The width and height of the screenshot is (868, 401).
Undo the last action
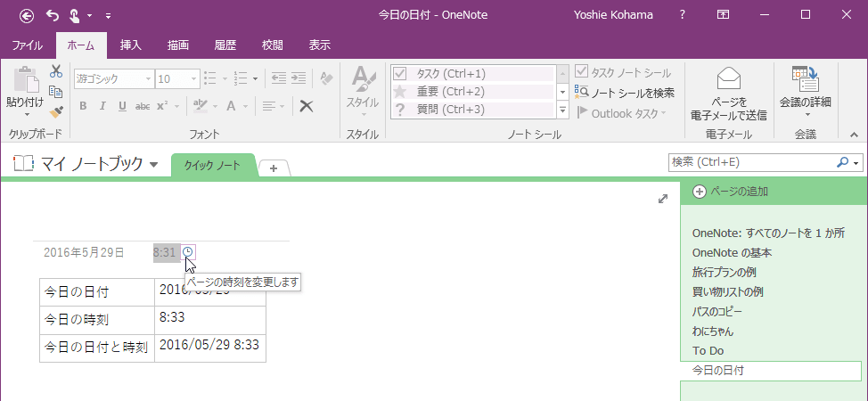53,15
